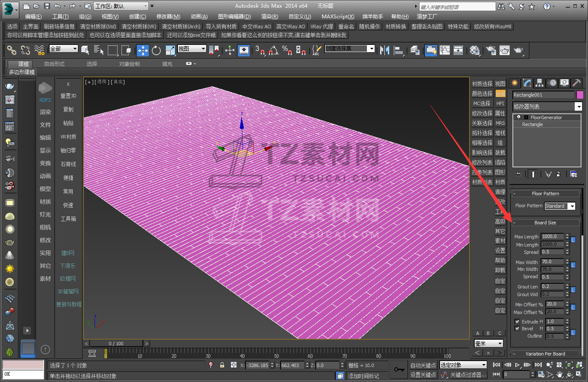This screenshot has height=382, width=588.
Task: Open the Curve Editor
Action: click(x=445, y=50)
